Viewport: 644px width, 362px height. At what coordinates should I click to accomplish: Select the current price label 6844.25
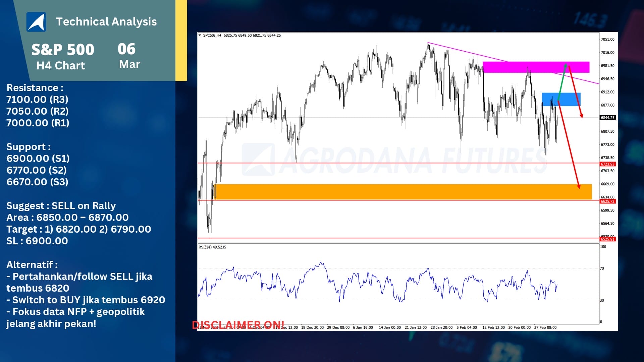pyautogui.click(x=607, y=118)
